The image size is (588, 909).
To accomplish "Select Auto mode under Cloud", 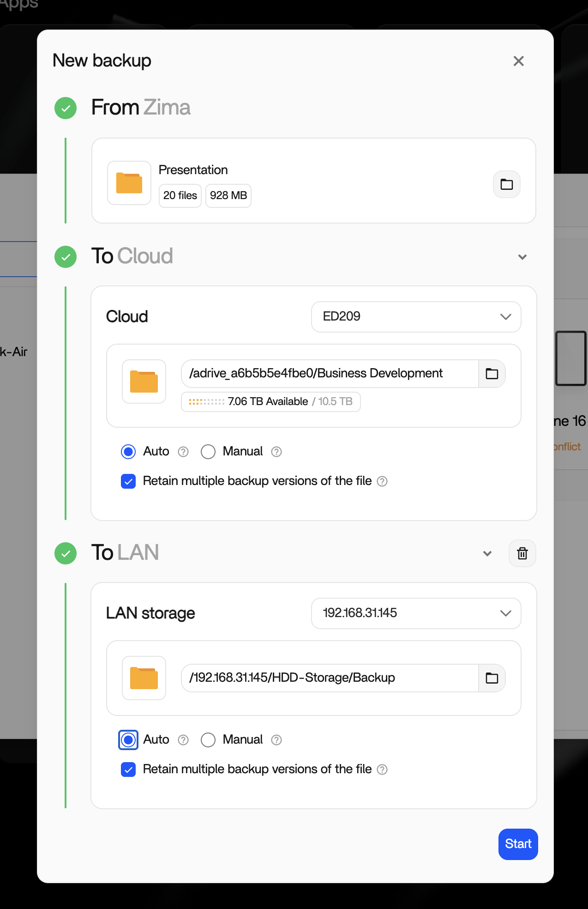I will [x=128, y=452].
